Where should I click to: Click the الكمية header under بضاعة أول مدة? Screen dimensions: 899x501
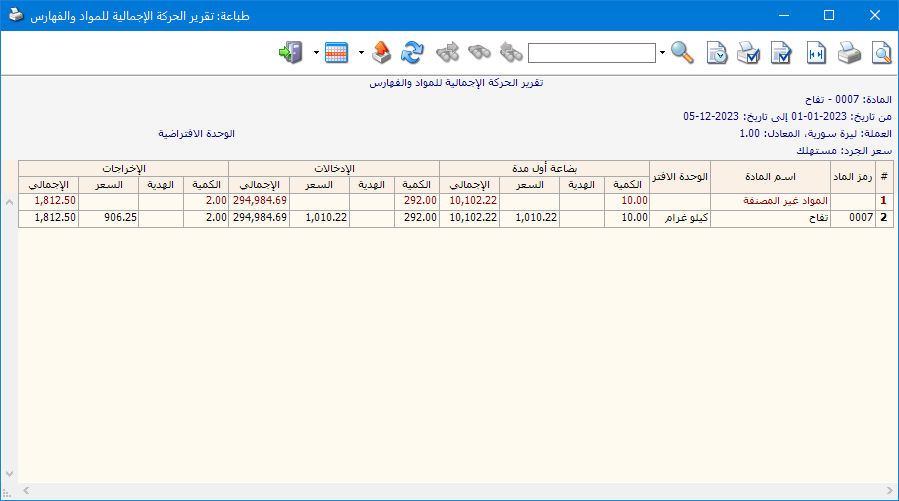(627, 185)
